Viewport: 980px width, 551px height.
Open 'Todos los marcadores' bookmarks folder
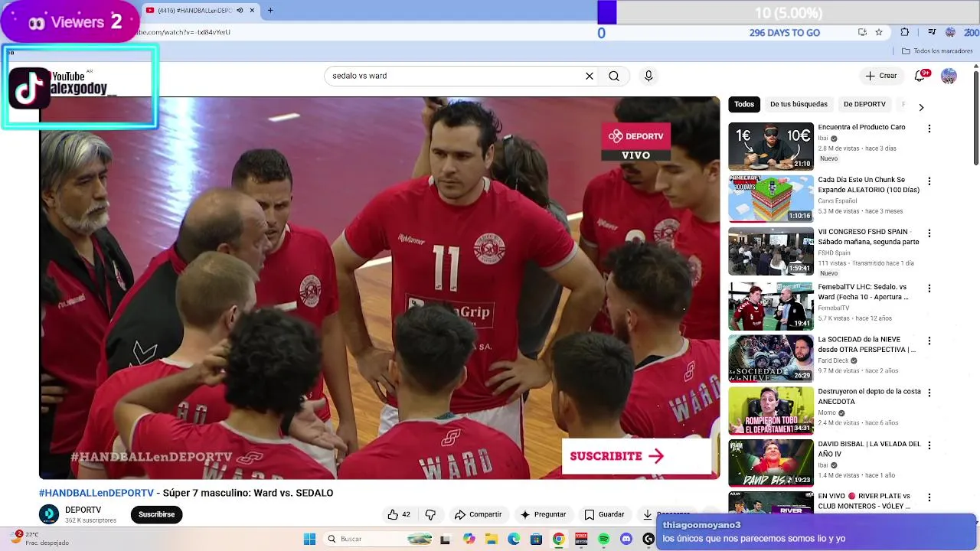click(937, 51)
